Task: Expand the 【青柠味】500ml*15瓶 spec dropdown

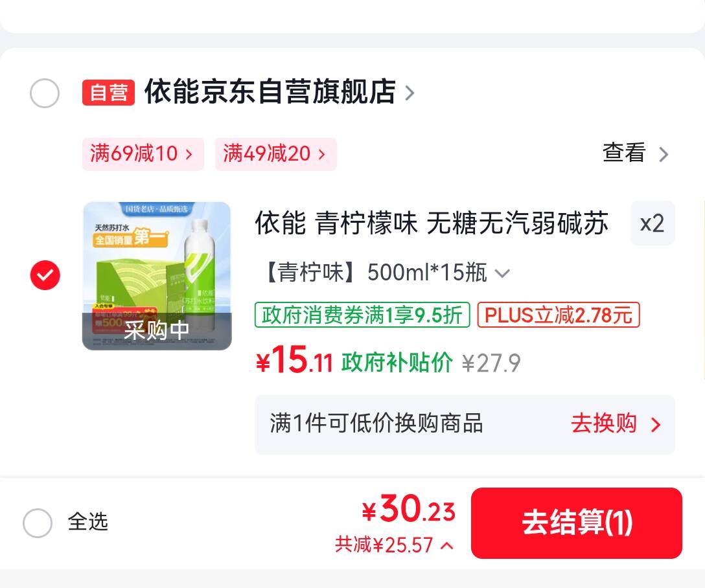Action: tap(387, 272)
